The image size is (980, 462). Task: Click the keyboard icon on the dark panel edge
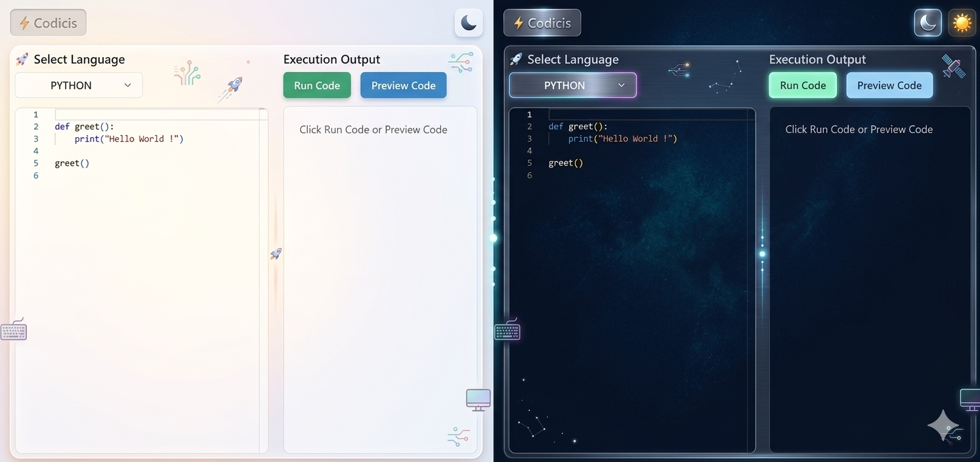pyautogui.click(x=507, y=330)
